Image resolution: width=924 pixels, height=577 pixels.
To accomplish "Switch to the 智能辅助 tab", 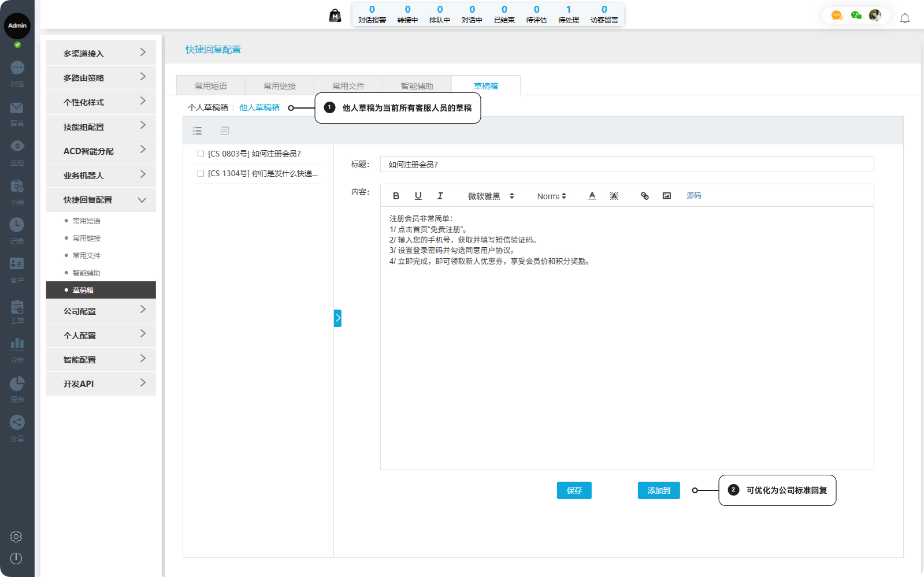I will tap(417, 85).
